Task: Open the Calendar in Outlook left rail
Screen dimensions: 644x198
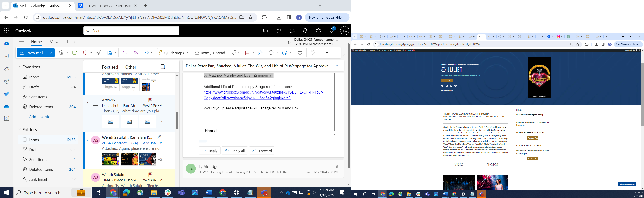Action: [7, 56]
